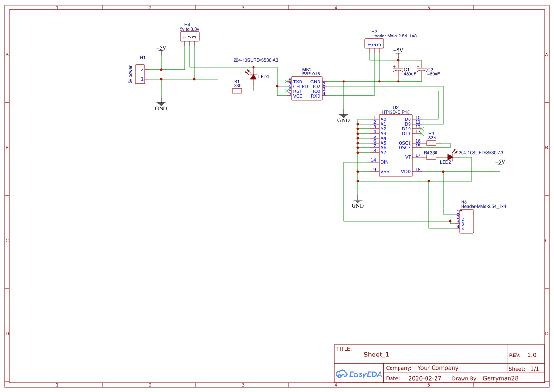Select header H3 Header-Male-2.54_1x4

coord(467,221)
